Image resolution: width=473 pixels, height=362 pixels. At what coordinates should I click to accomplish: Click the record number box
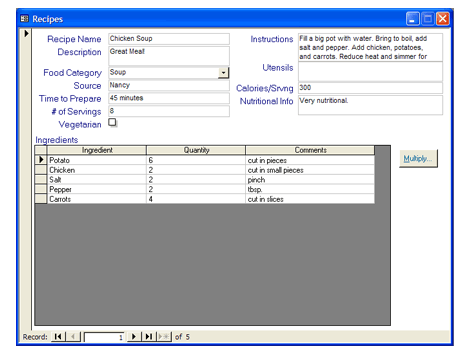pyautogui.click(x=104, y=337)
